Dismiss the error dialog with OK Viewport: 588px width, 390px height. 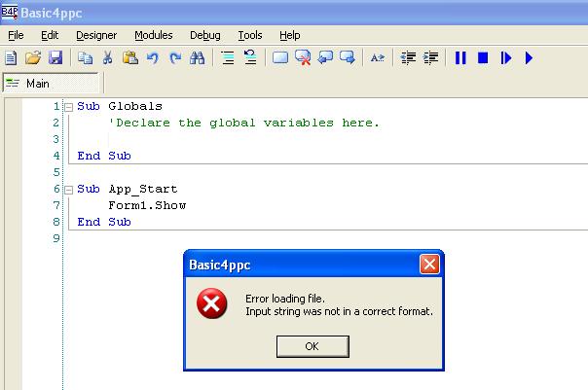pos(312,346)
